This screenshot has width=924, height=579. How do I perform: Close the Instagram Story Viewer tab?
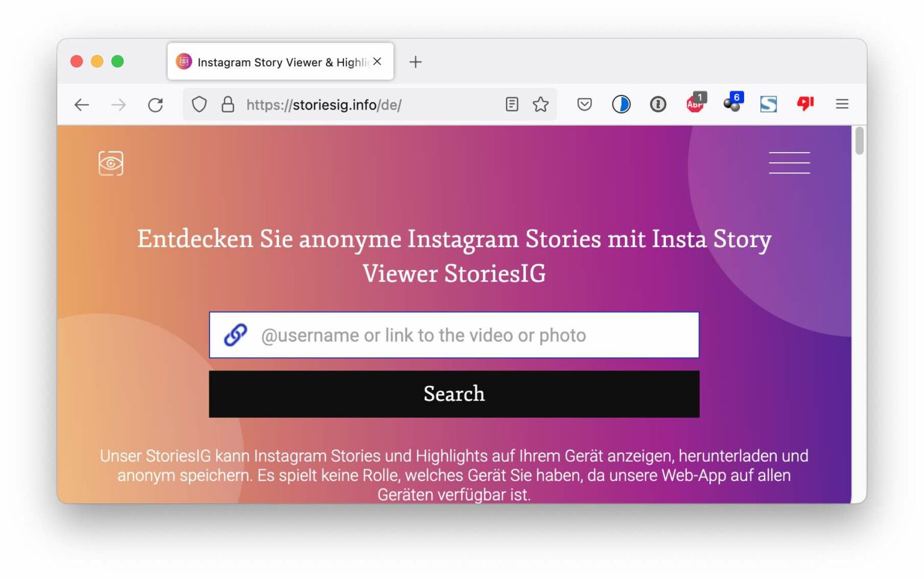click(x=377, y=61)
